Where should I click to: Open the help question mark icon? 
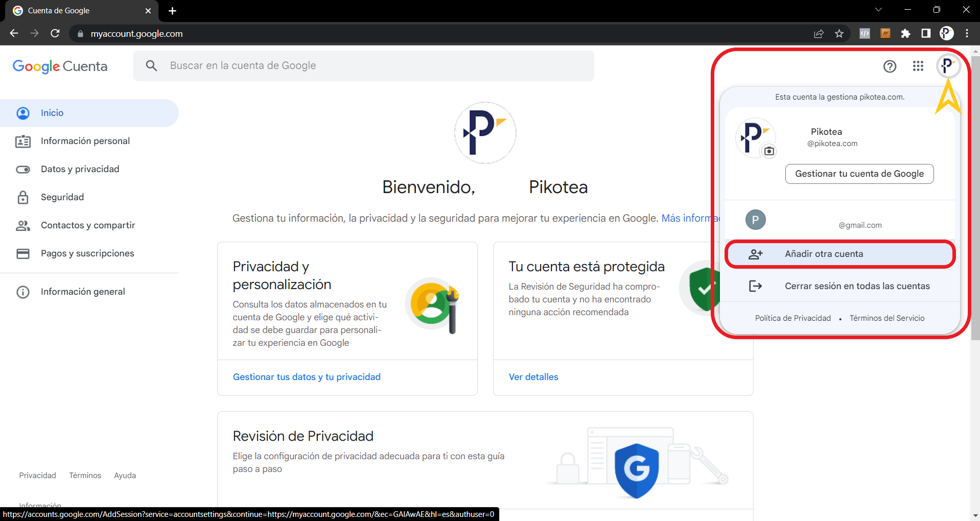click(890, 66)
